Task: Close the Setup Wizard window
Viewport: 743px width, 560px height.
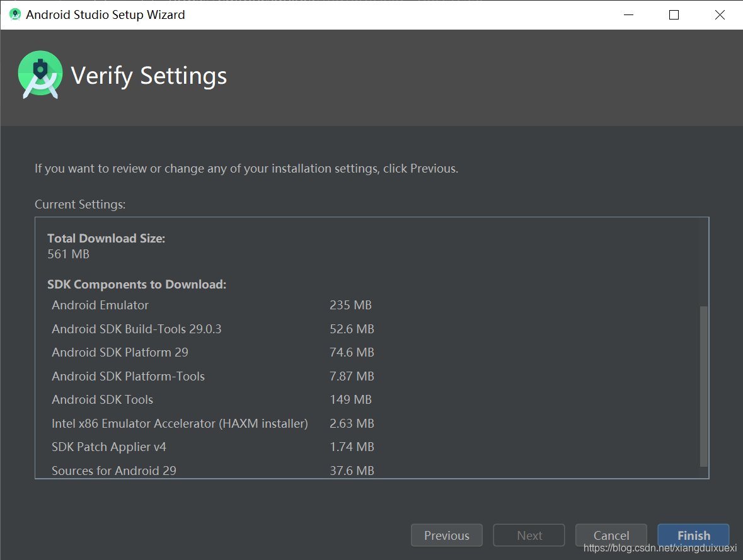Action: (720, 14)
